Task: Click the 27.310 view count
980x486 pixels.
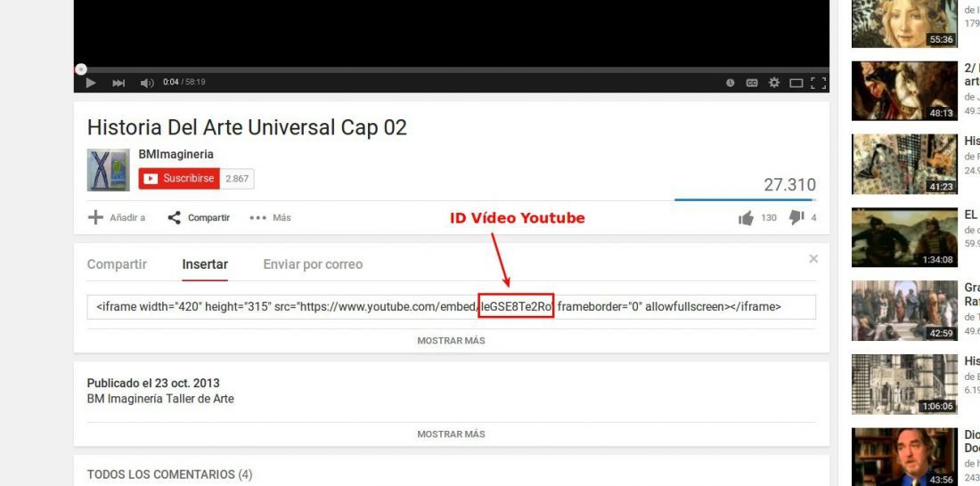Action: click(789, 185)
